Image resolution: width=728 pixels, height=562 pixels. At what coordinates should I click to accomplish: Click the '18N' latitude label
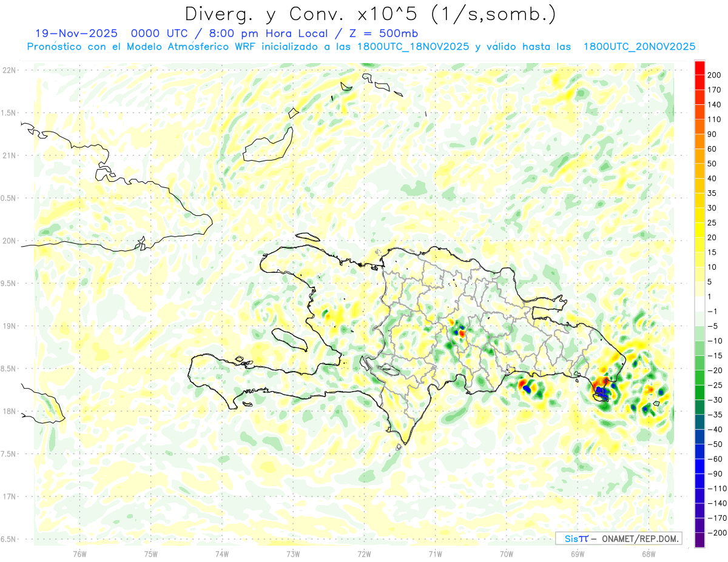8,411
